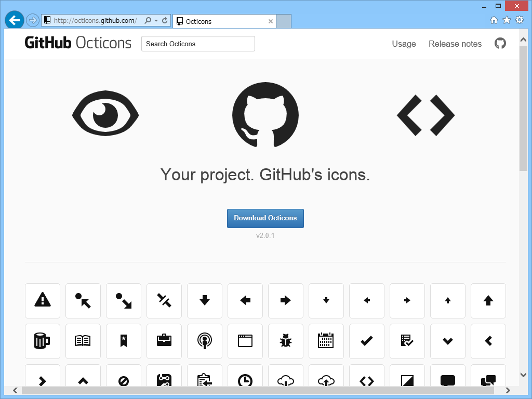Image resolution: width=532 pixels, height=399 pixels.
Task: Select the alert triangle icon
Action: pos(43,301)
